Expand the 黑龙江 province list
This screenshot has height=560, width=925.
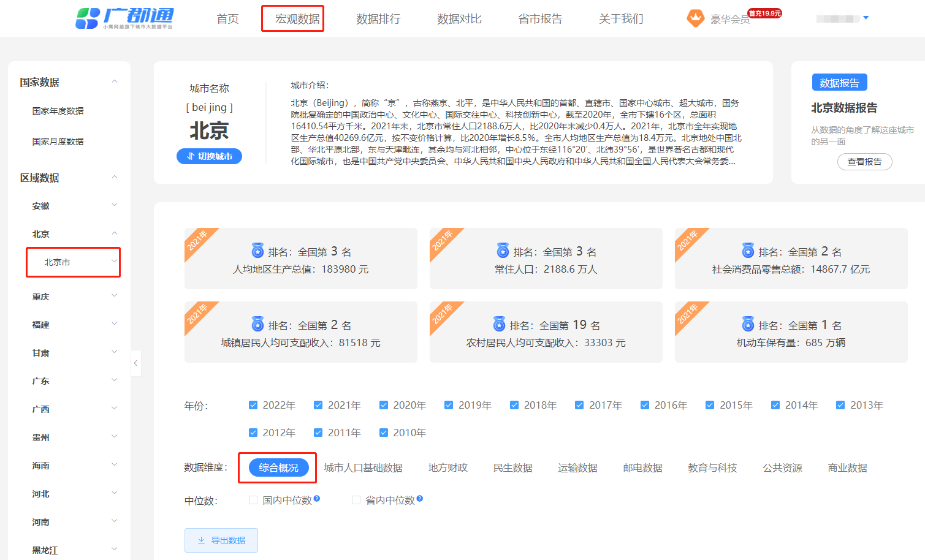point(114,550)
